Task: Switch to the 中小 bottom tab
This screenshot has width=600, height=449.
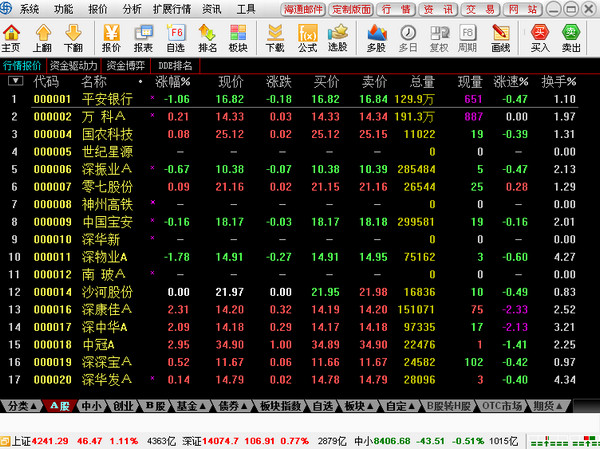Action: pos(91,406)
